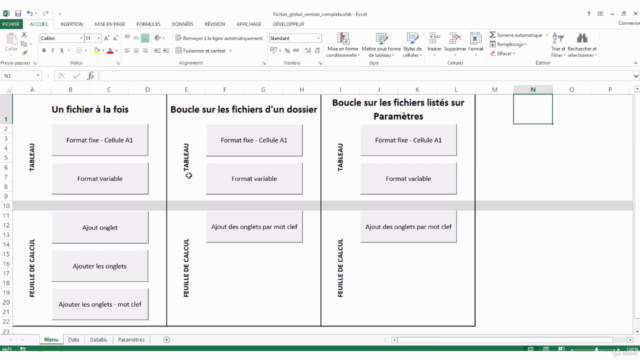Screen dimensions: 640x360
Task: Click the text orientation icon
Action: click(x=158, y=38)
